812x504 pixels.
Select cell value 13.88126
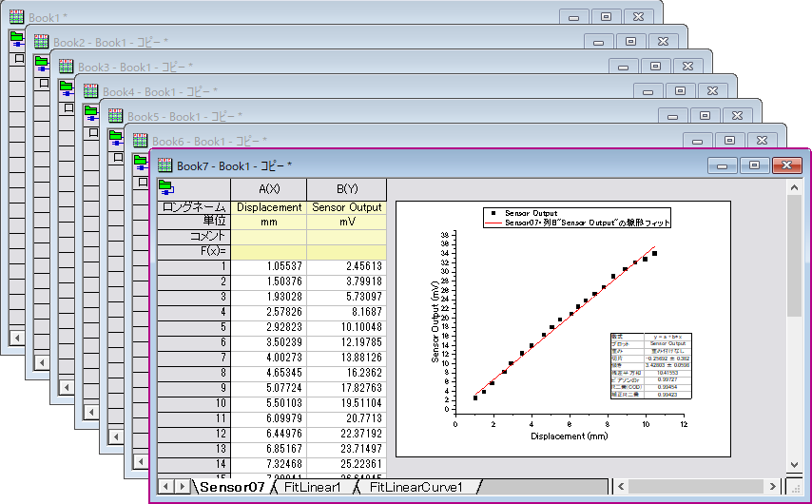point(347,358)
